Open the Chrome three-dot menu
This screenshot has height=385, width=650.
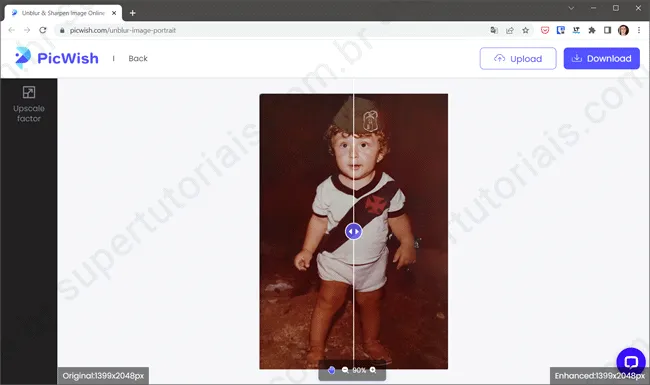639,30
